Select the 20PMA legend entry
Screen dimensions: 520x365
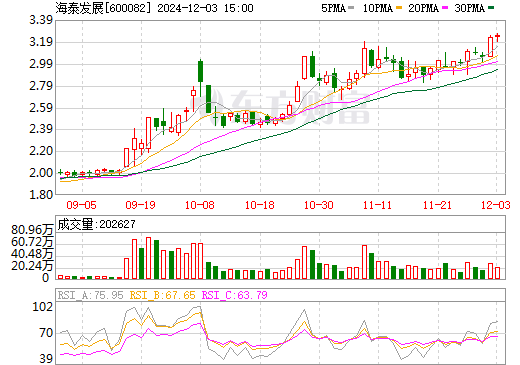(x=429, y=8)
